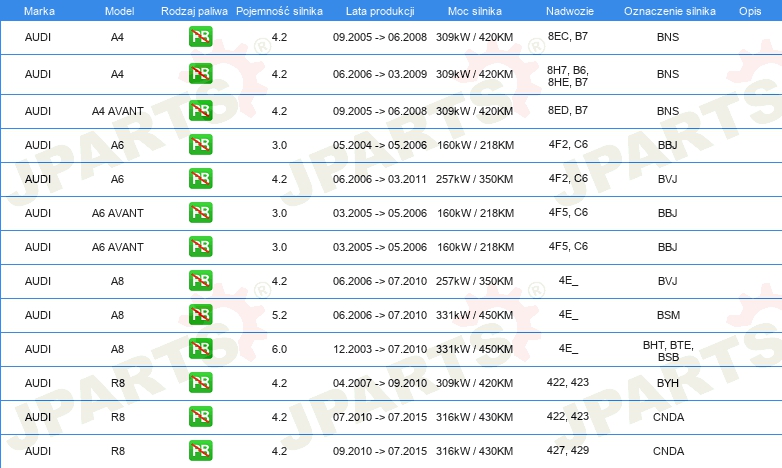Select the body code cell '8ED, B7'
Image resolution: width=782 pixels, height=468 pixels.
pyautogui.click(x=568, y=110)
